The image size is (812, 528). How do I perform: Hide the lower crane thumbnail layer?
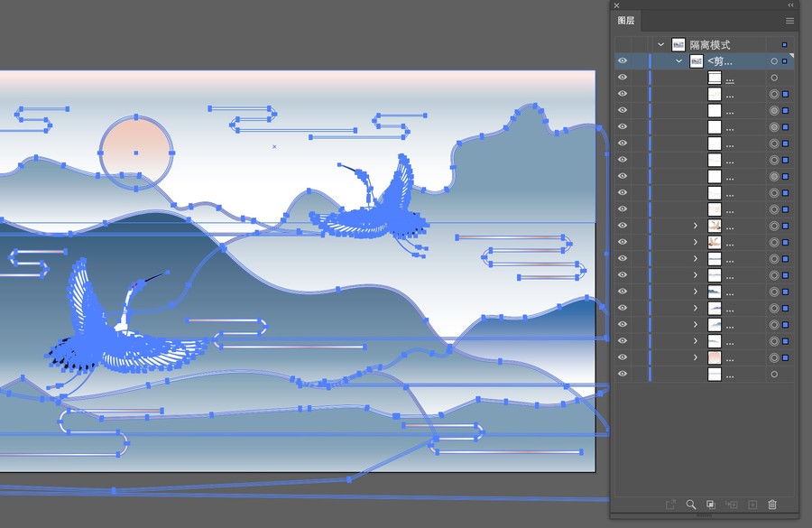[x=623, y=242]
